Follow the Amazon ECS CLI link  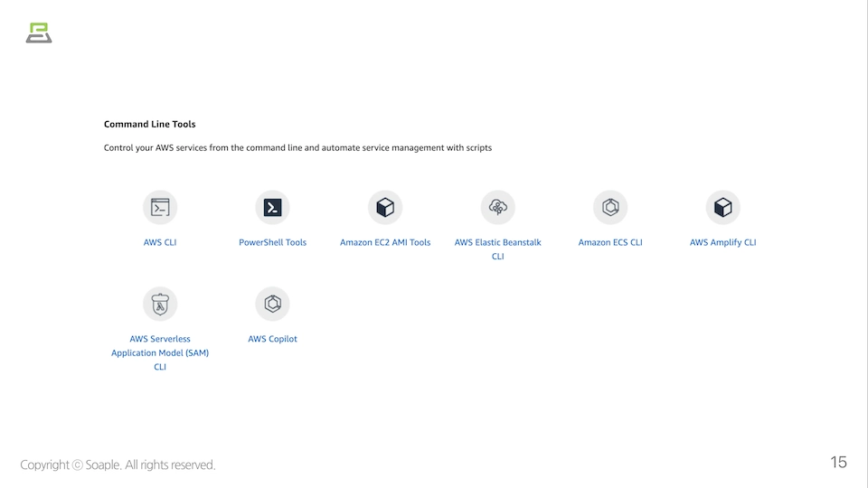[x=610, y=242]
